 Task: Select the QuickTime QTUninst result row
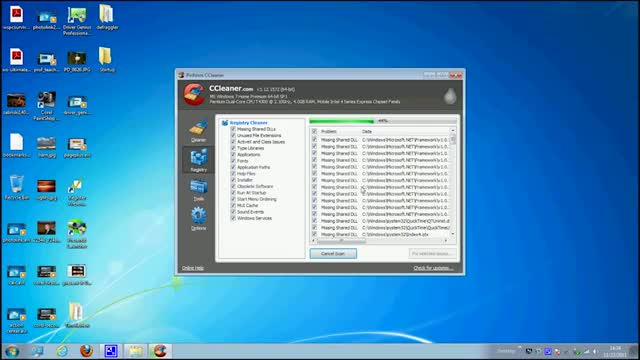(x=380, y=221)
